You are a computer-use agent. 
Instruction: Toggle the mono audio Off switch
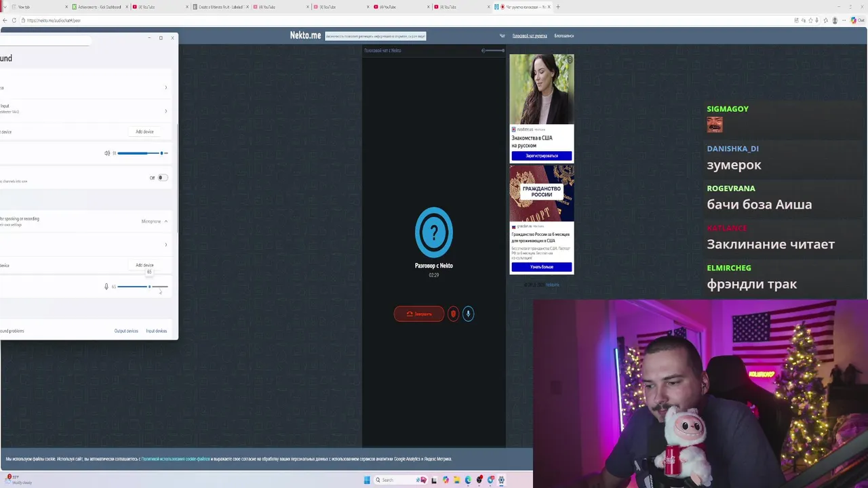tap(163, 178)
